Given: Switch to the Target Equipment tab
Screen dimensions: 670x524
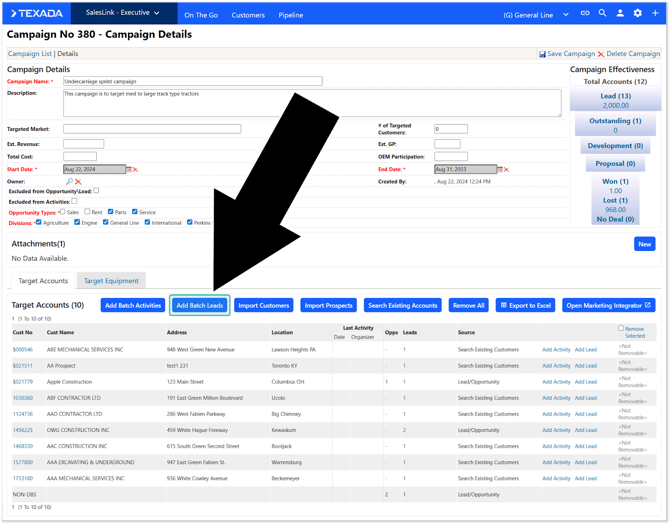Looking at the screenshot, I should coord(112,281).
